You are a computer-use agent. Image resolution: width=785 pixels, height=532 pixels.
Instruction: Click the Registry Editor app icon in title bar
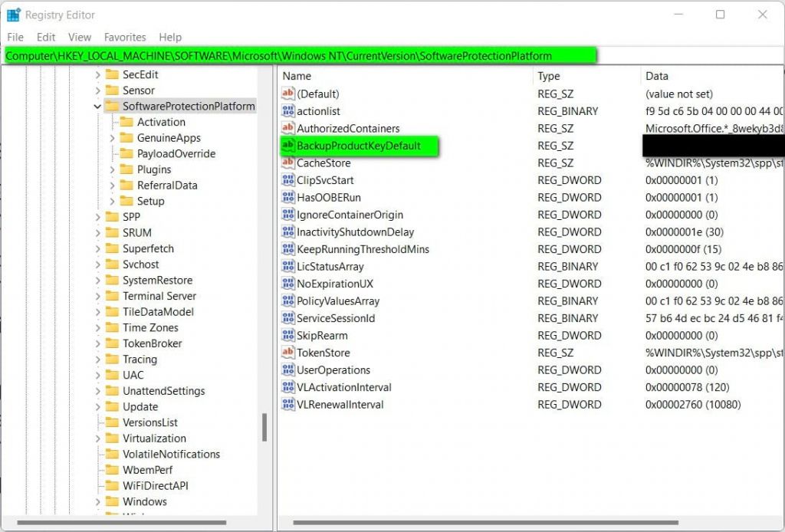click(x=14, y=15)
